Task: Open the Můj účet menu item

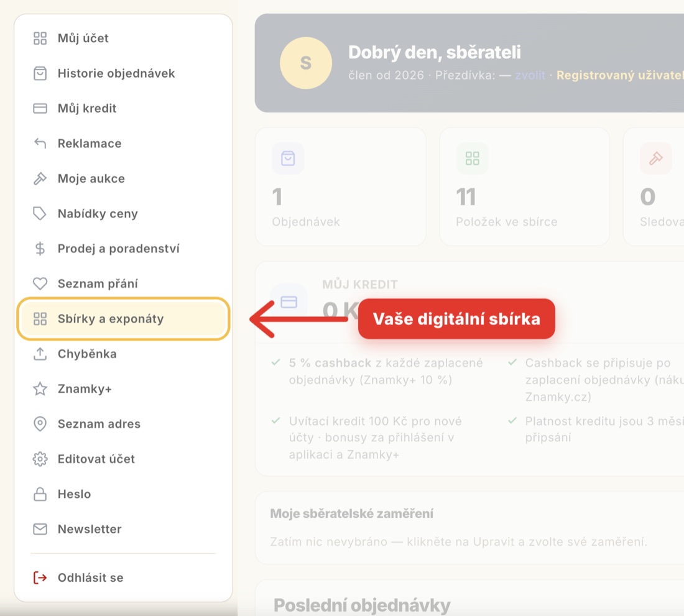Action: [123, 39]
